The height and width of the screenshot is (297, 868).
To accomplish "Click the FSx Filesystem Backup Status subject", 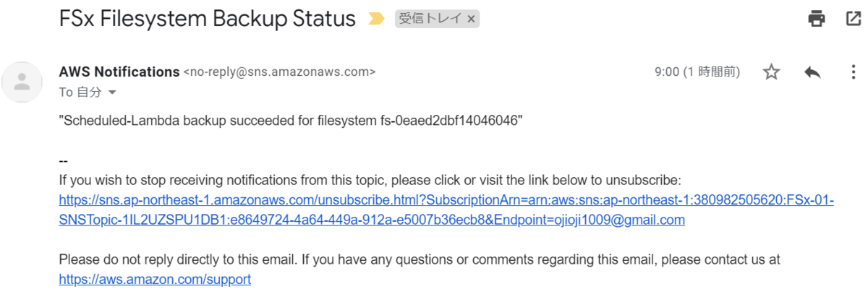I will (x=207, y=19).
